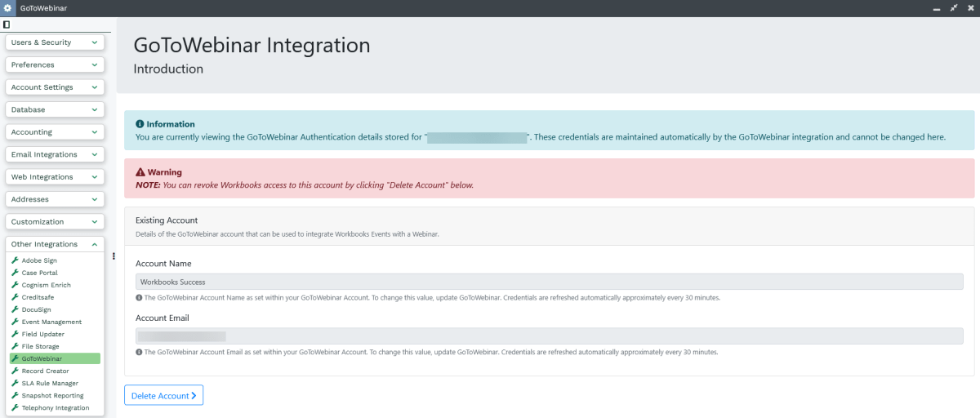Click the sidebar resize handle dots
This screenshot has height=418, width=980.
click(114, 256)
